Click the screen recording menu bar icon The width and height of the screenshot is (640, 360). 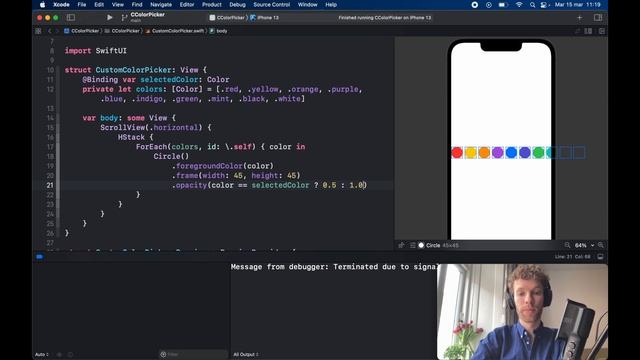pyautogui.click(x=475, y=5)
